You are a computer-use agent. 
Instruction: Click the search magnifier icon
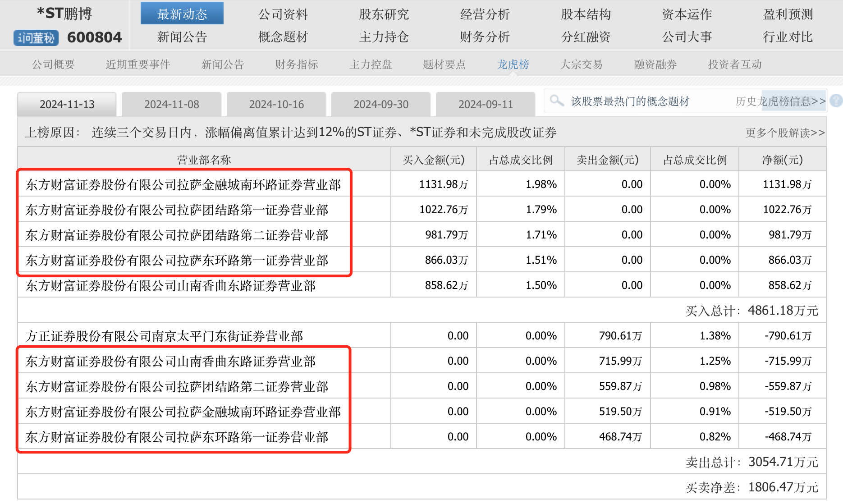557,101
